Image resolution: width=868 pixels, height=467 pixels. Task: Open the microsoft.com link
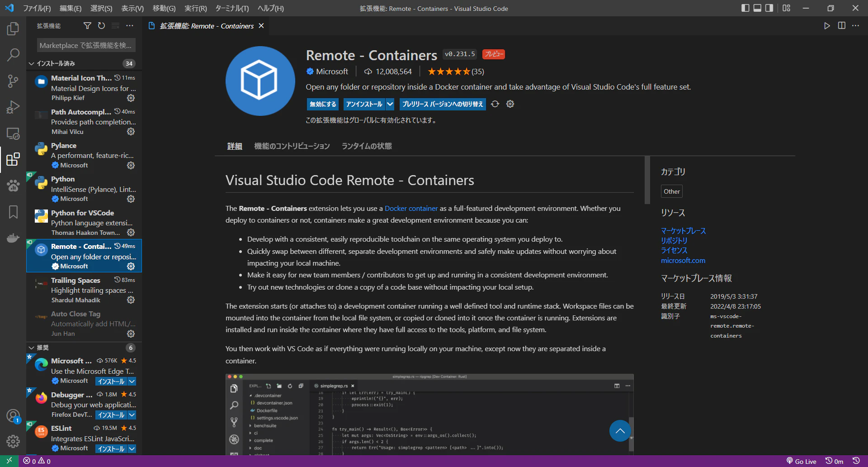coord(683,261)
